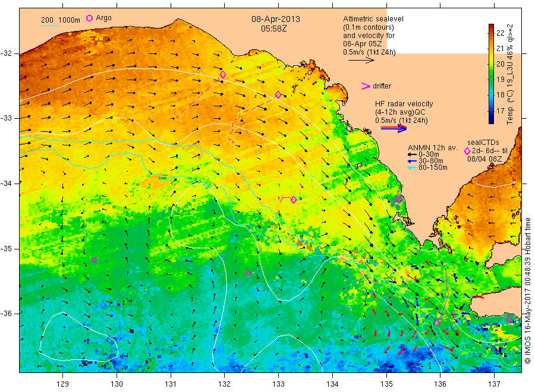Viewport: 535px width, 392px height.
Task: Click the time text 05:58Z
Action: [x=273, y=29]
